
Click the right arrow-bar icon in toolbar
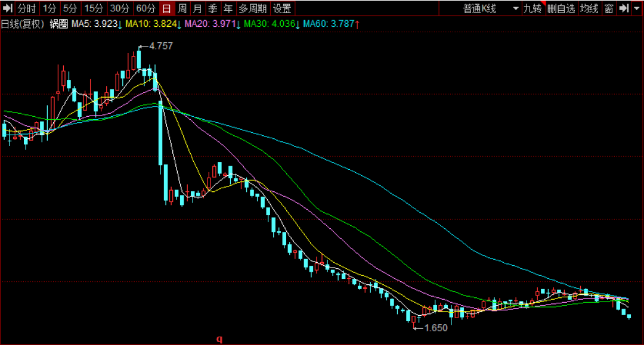click(x=624, y=8)
